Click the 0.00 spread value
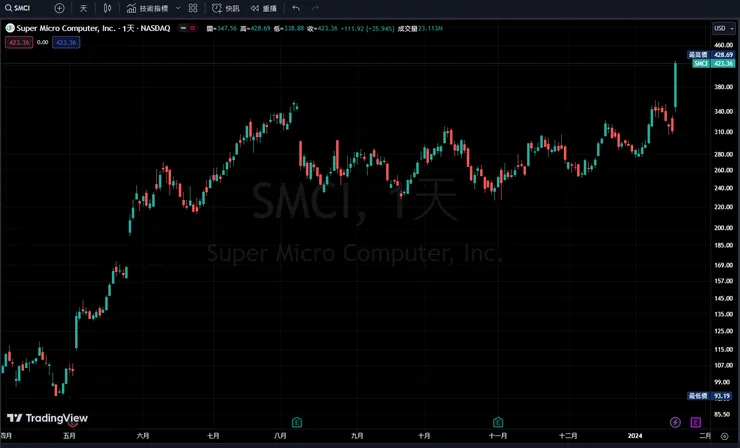The width and height of the screenshot is (740, 448). [42, 42]
